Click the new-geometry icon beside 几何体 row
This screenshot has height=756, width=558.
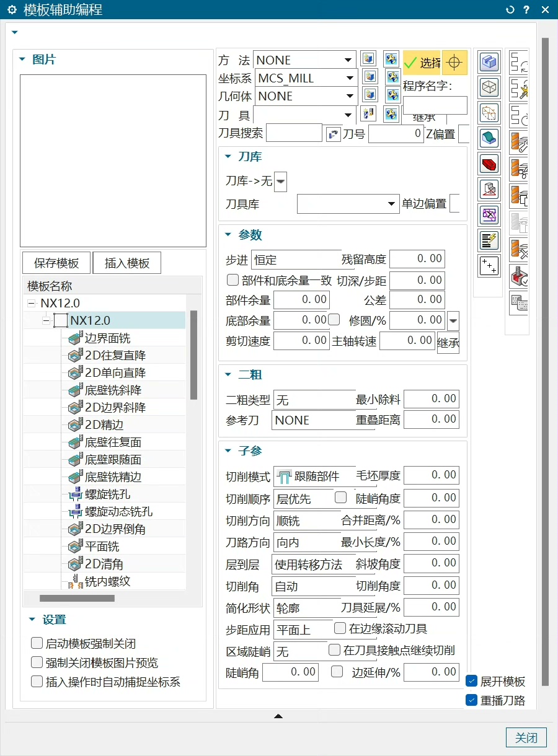[x=370, y=95]
